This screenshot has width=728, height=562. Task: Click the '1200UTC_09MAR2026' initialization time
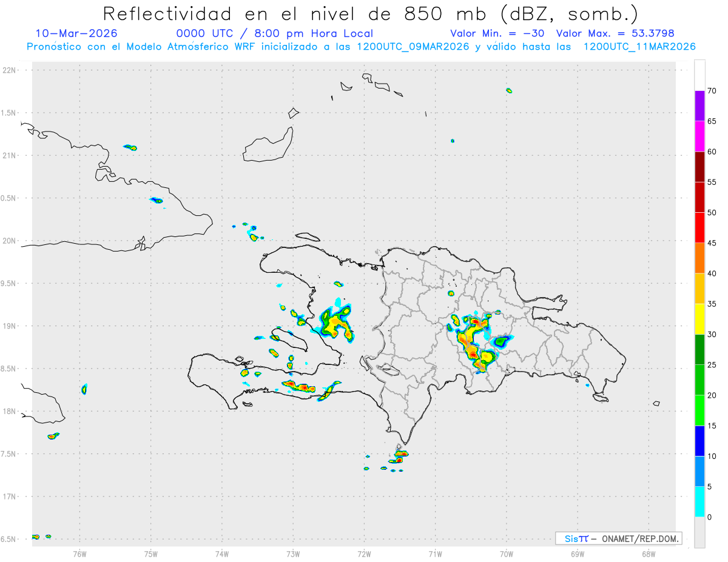point(412,47)
